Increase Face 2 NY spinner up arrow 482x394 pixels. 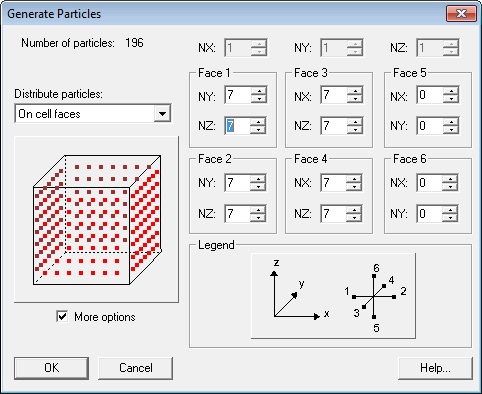click(259, 179)
